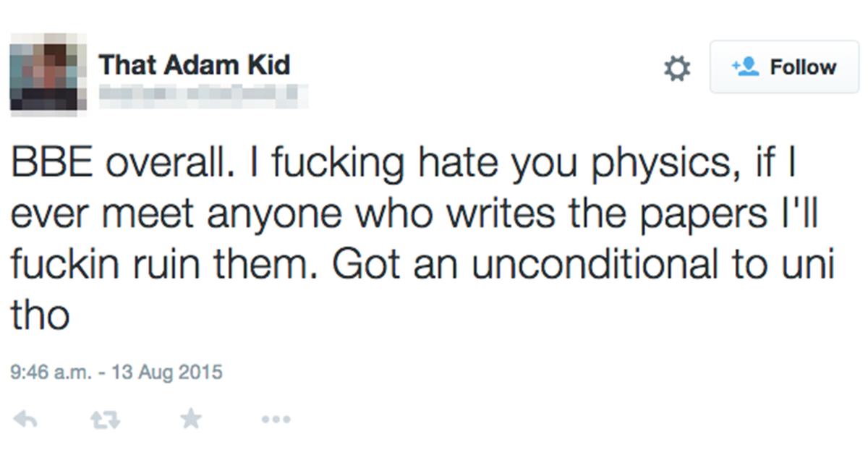Open the gear user actions menu
The width and height of the screenshot is (868, 463).
coord(677,69)
